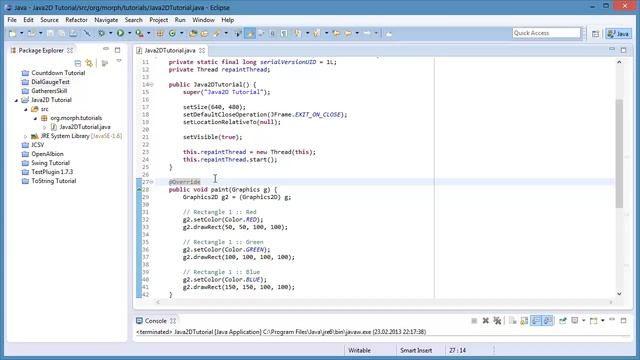
Task: Collapse the src folder node
Action: 26,109
